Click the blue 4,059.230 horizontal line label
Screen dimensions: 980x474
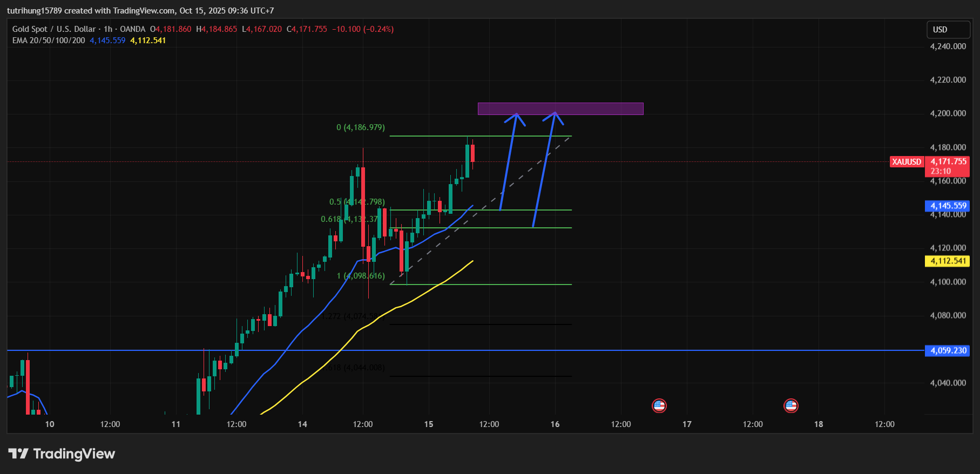pyautogui.click(x=948, y=351)
